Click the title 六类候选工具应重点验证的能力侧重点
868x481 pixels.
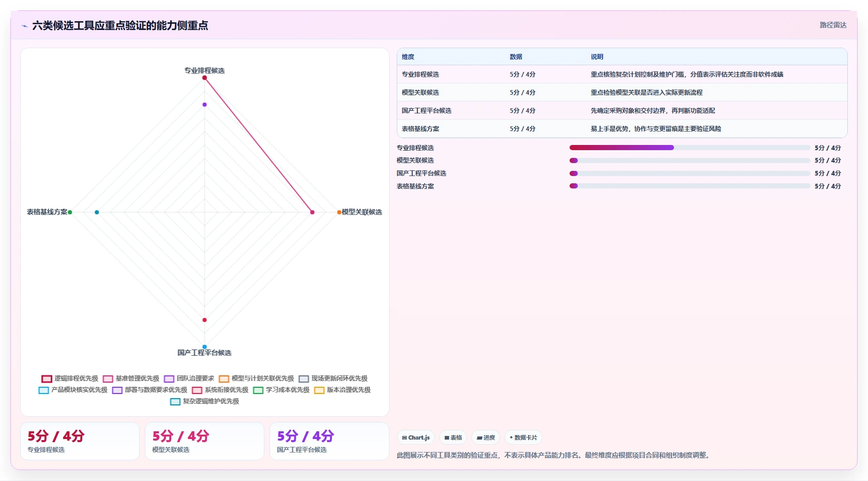[x=120, y=25]
